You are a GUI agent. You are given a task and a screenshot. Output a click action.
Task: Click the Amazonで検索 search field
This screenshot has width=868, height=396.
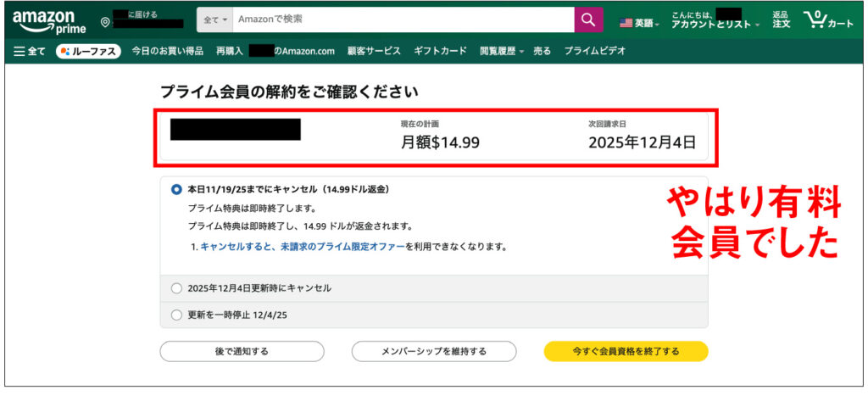pyautogui.click(x=403, y=20)
